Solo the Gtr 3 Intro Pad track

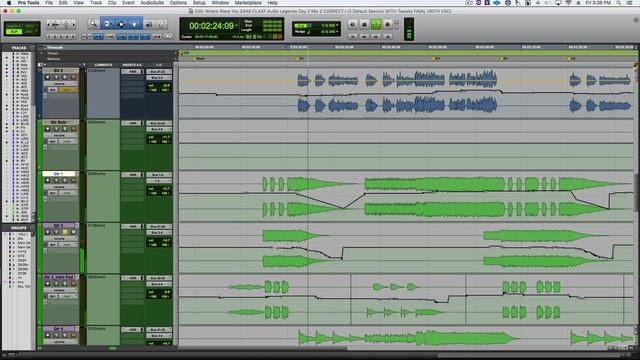65,284
